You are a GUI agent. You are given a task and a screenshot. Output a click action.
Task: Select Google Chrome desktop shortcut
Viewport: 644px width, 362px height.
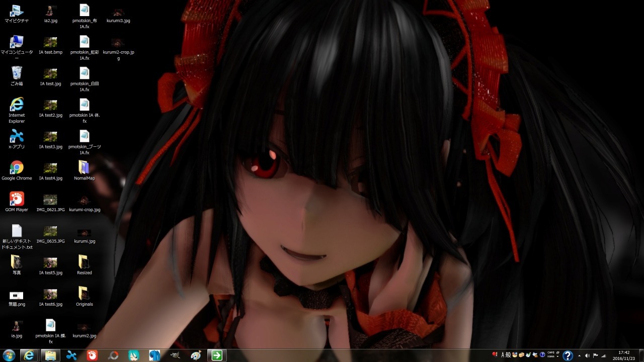click(17, 171)
